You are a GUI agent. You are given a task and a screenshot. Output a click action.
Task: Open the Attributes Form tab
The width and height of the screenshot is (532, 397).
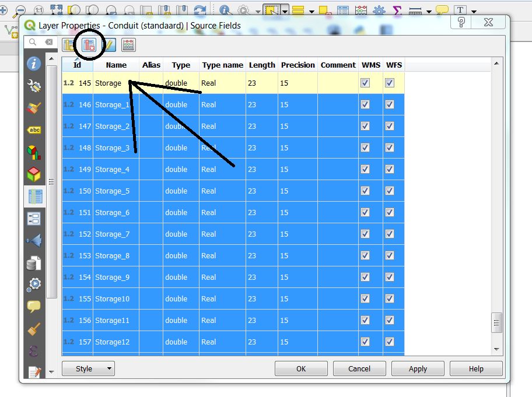click(x=34, y=219)
